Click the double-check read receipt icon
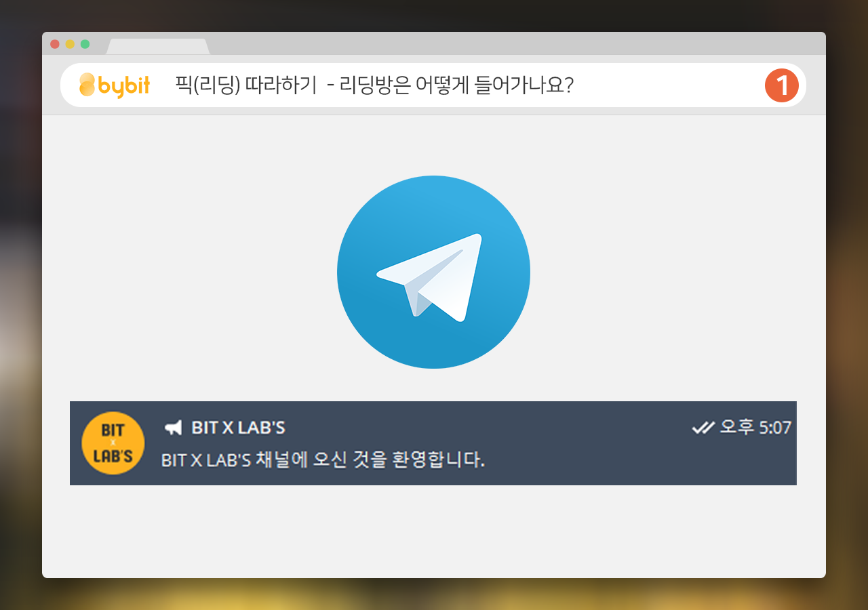Screen dimensions: 868x610 [703, 427]
